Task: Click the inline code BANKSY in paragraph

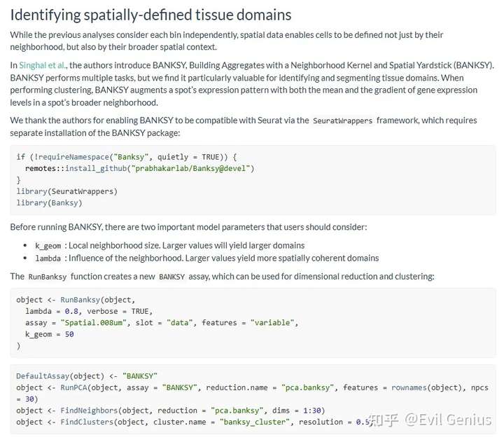Action: pyautogui.click(x=171, y=277)
